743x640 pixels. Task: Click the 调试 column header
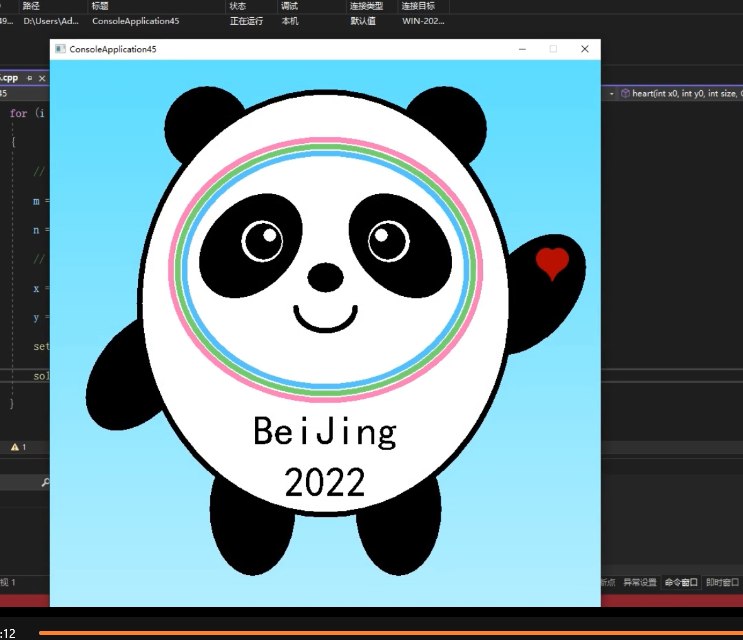[x=289, y=6]
